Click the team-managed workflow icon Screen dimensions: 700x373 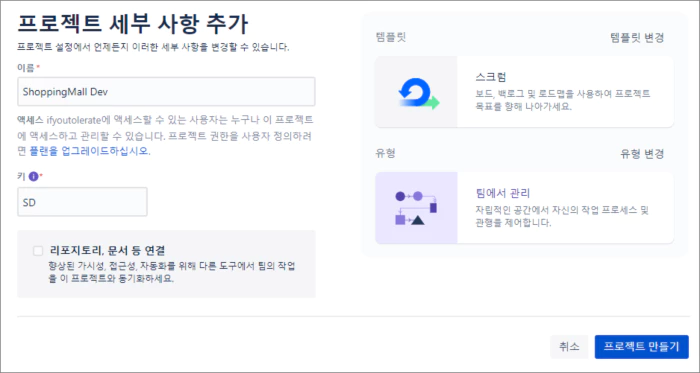[x=417, y=208]
